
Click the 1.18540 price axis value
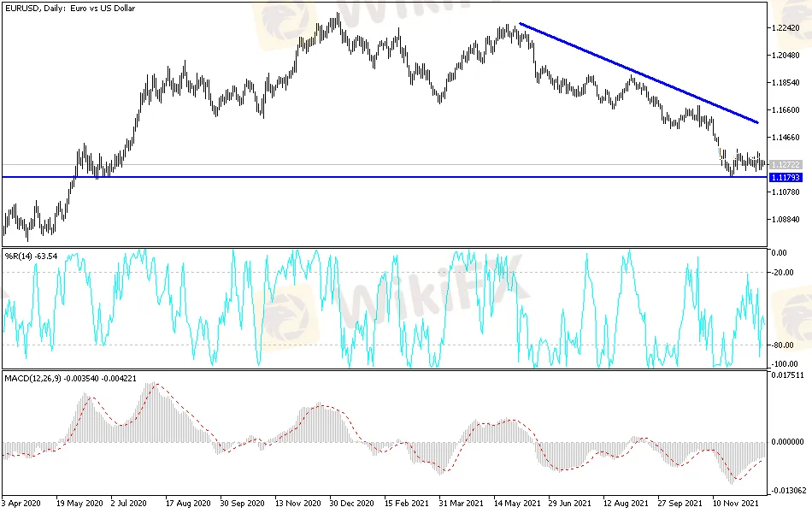[786, 82]
